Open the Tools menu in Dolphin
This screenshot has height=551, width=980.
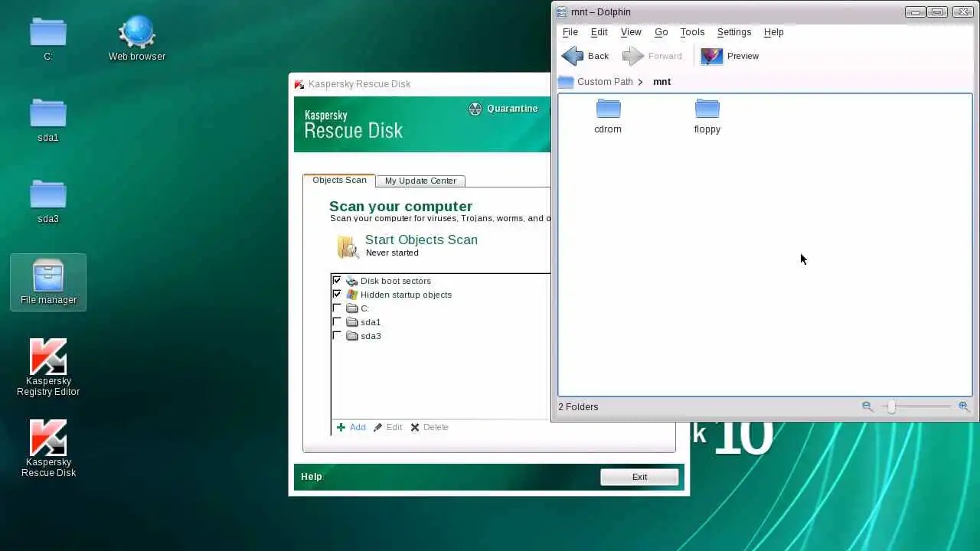coord(692,32)
